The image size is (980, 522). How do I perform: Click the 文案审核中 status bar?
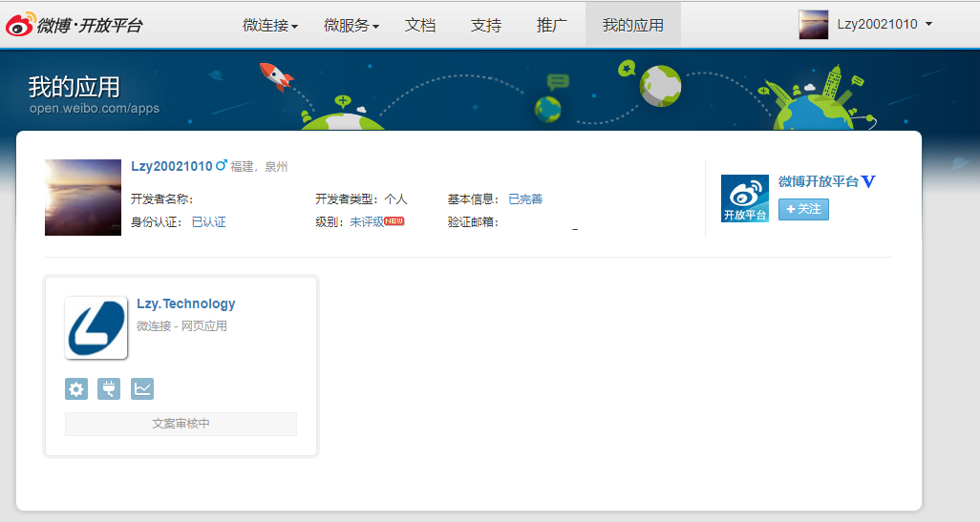(x=181, y=424)
